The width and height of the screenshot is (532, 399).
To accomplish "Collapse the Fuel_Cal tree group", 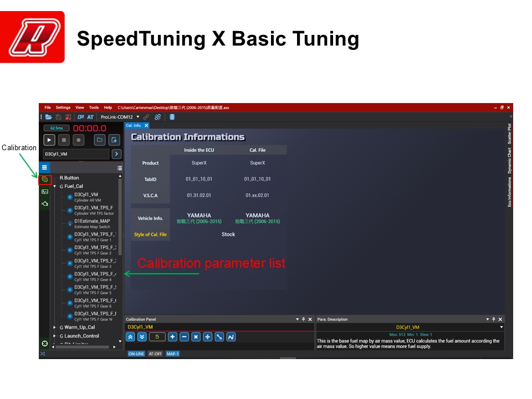I will (54, 187).
